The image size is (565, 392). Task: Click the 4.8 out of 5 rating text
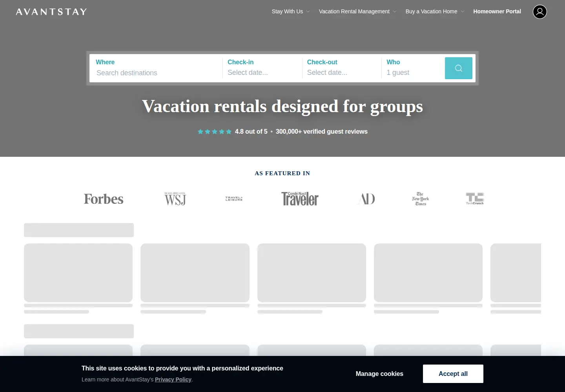coord(251,132)
